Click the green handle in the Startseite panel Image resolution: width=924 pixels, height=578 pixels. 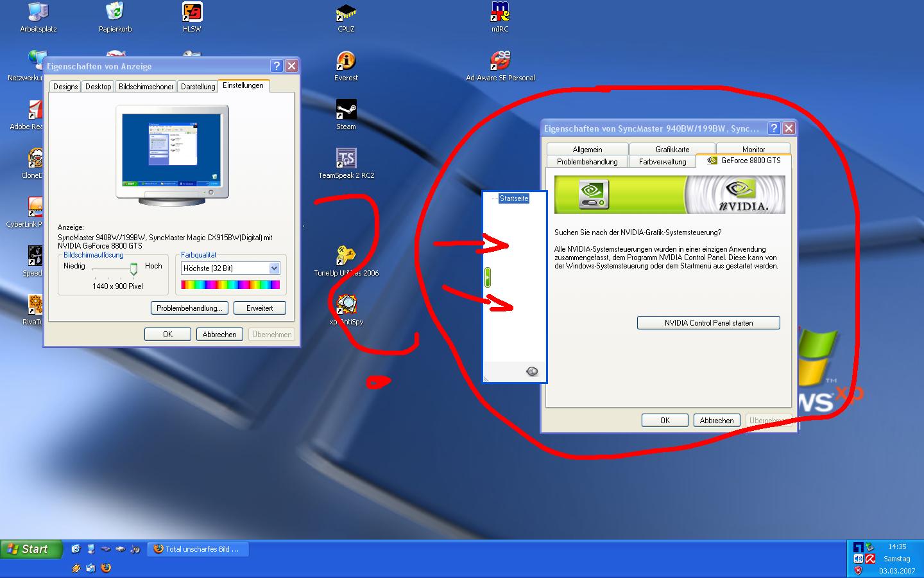coord(488,277)
